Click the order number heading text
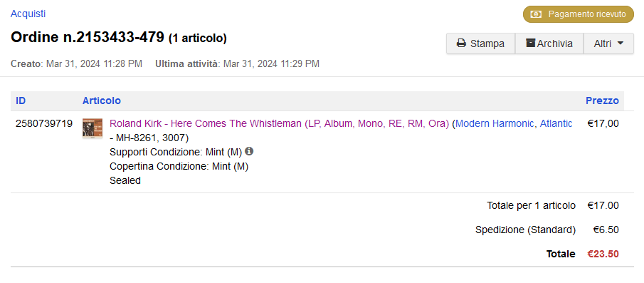The height and width of the screenshot is (283, 644). click(x=88, y=38)
